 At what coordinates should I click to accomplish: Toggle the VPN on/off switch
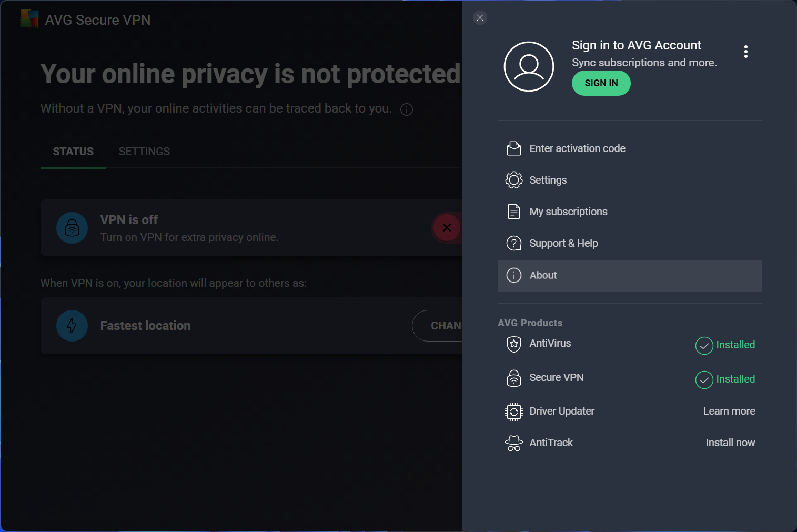click(x=447, y=228)
